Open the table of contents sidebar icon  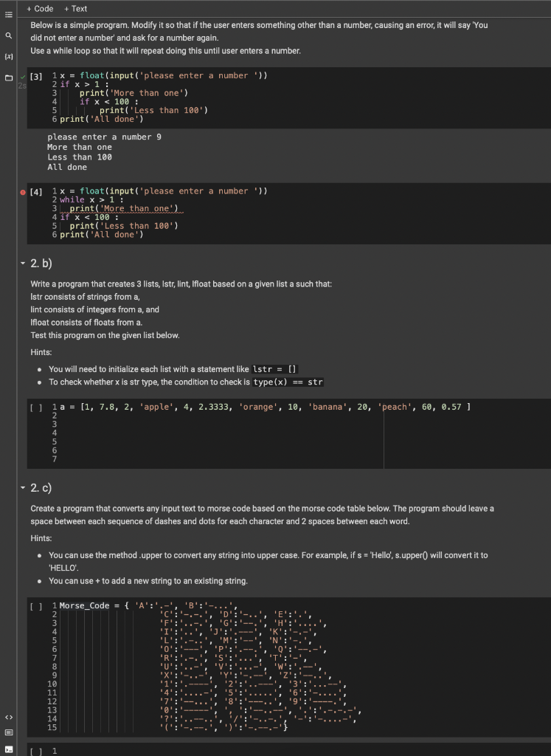click(x=8, y=15)
